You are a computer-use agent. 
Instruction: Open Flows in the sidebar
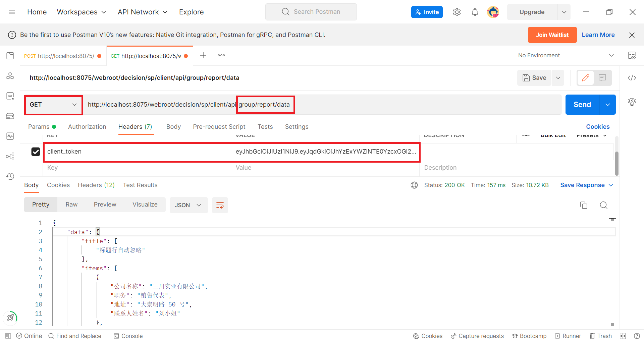click(10, 156)
